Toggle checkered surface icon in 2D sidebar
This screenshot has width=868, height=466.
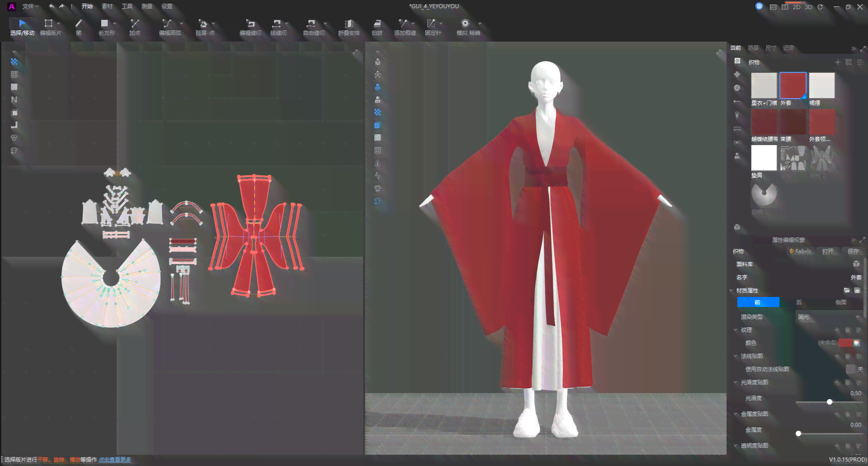pos(14,61)
